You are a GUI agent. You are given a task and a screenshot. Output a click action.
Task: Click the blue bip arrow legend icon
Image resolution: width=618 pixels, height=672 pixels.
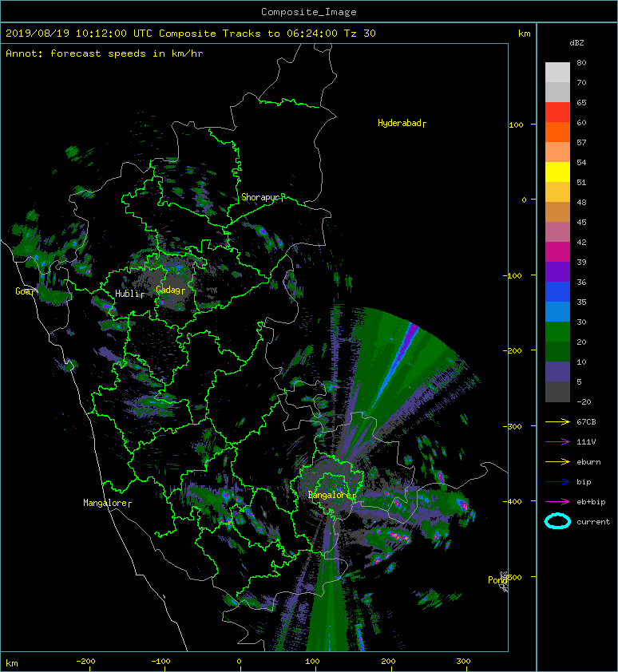(x=557, y=482)
